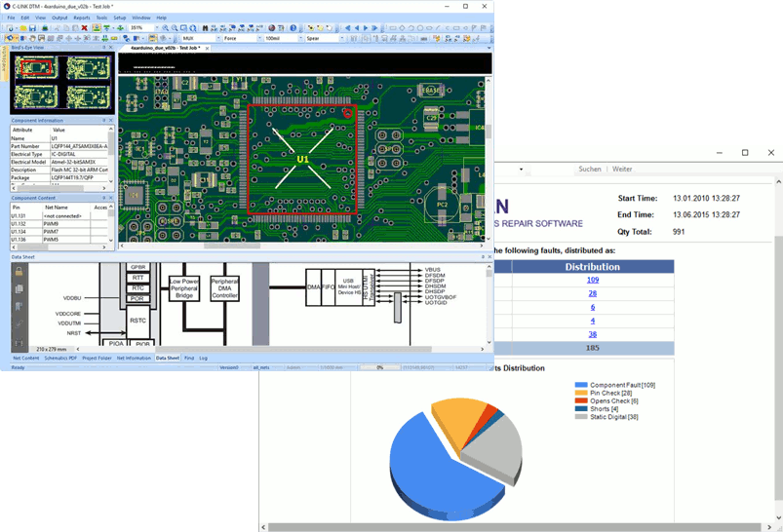Select the U1.132 PWM9 pin row

(59, 224)
